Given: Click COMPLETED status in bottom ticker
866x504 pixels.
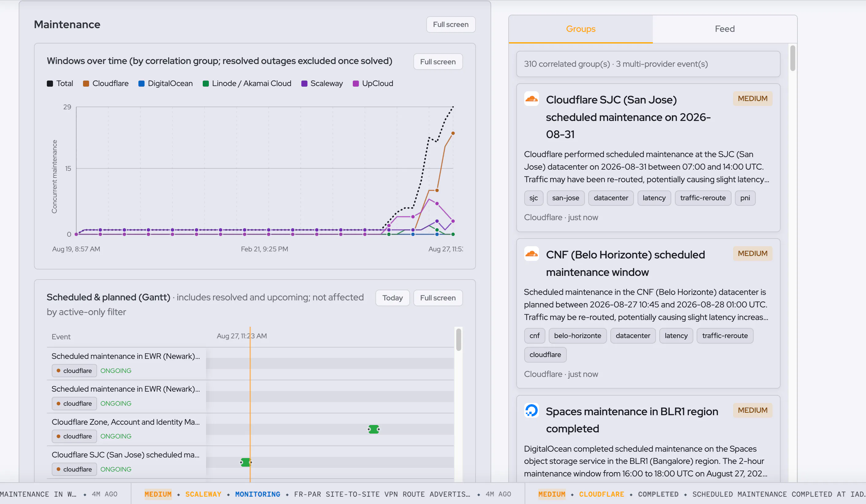Looking at the screenshot, I should (x=658, y=494).
